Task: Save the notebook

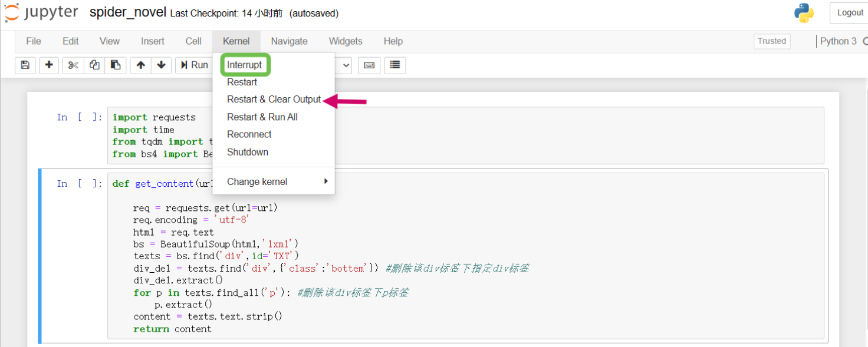Action: point(25,65)
